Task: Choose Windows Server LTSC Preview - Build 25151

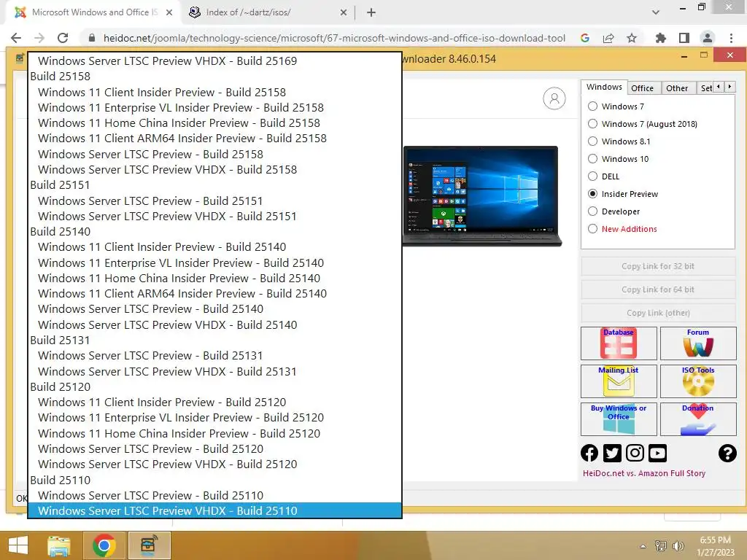Action: 215,201
